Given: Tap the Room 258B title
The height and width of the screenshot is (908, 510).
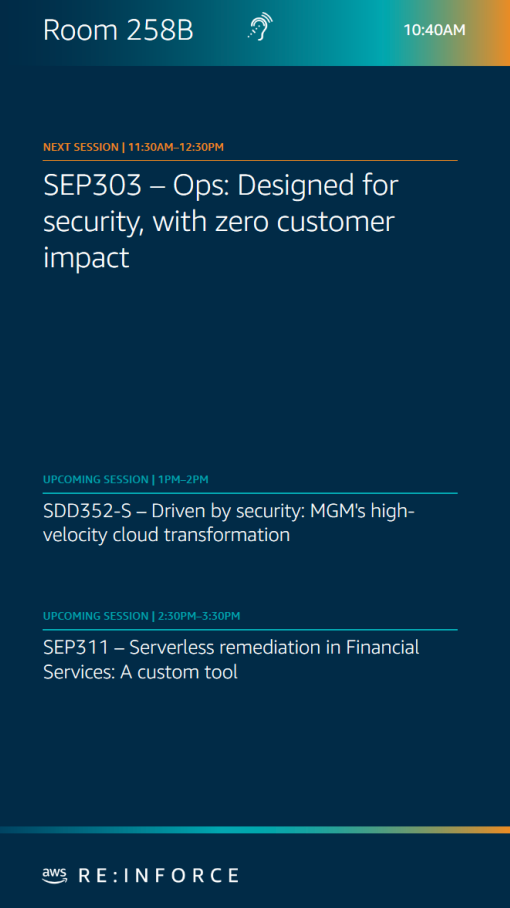Looking at the screenshot, I should coord(118,30).
